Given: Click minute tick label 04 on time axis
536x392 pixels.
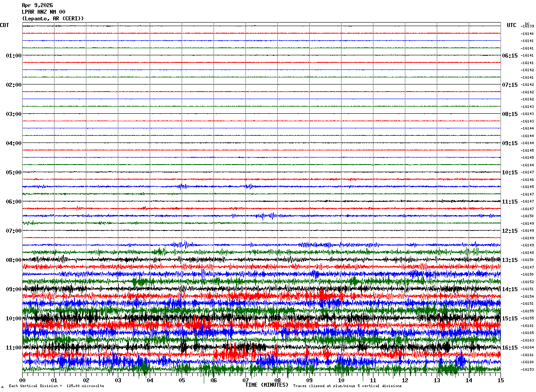Looking at the screenshot, I should click(x=150, y=380).
